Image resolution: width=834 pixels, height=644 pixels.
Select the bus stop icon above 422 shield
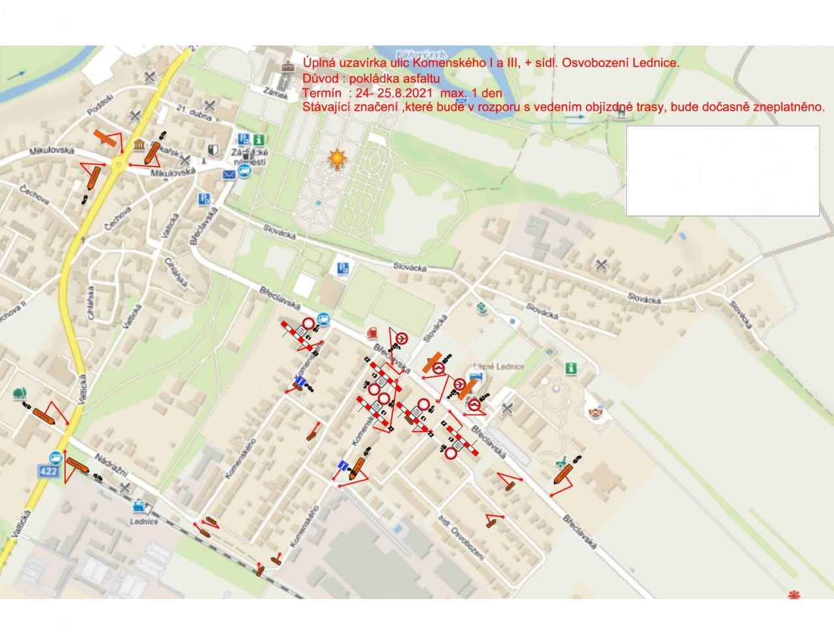(56, 457)
